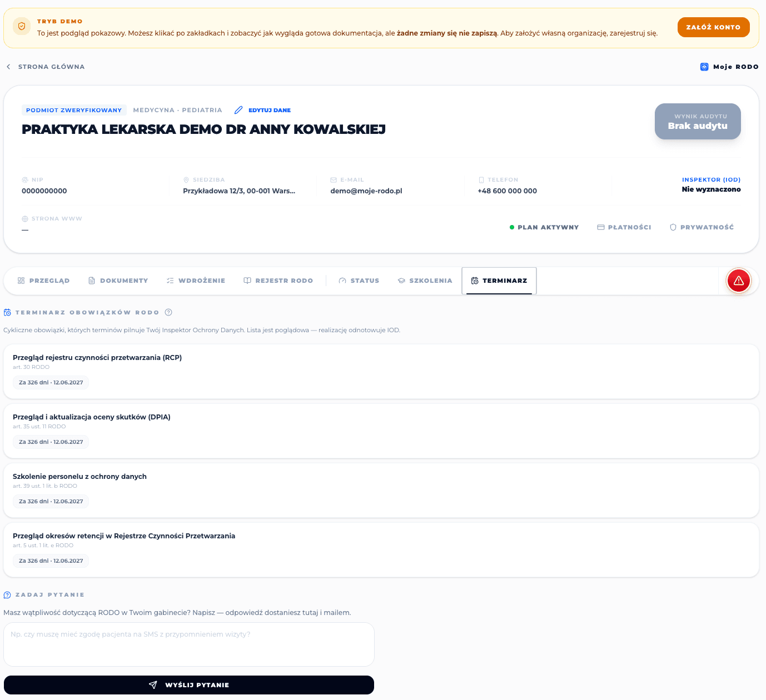Screen dimensions: 766x700
Task: Click the question icon beside Zadaj pytanie
Action: (x=7, y=595)
